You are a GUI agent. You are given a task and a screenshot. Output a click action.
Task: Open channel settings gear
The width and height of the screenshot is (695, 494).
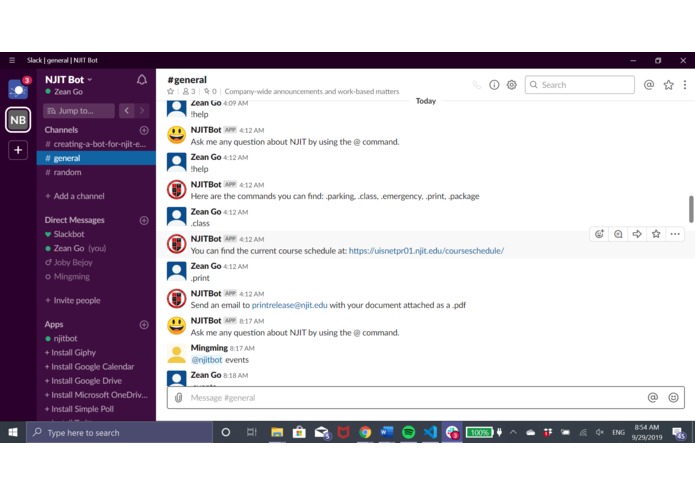(511, 85)
